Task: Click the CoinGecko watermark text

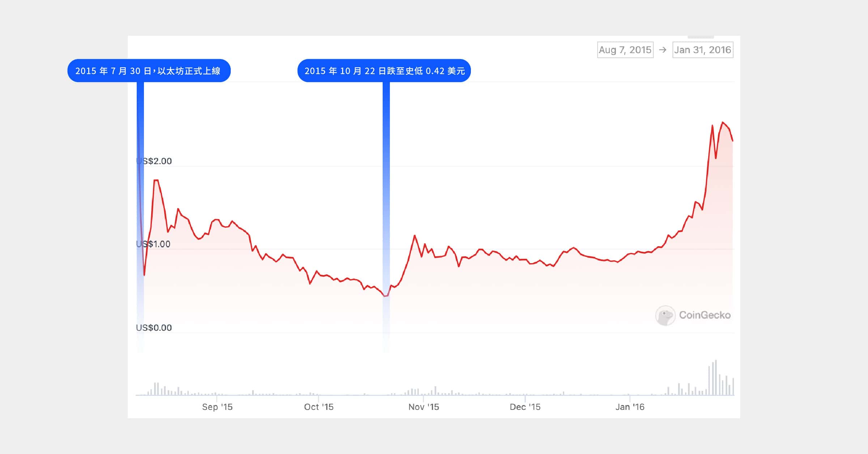Action: [x=705, y=315]
